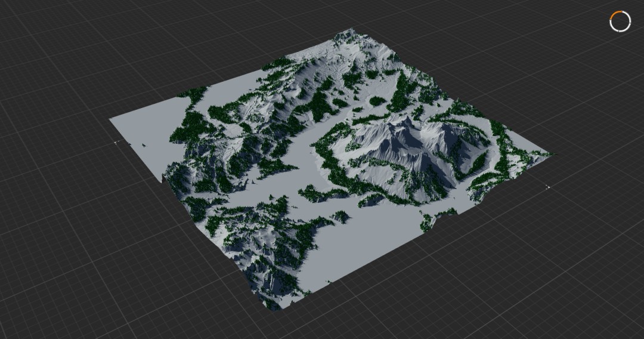Click the small isolated tree island in valley

click(341, 217)
